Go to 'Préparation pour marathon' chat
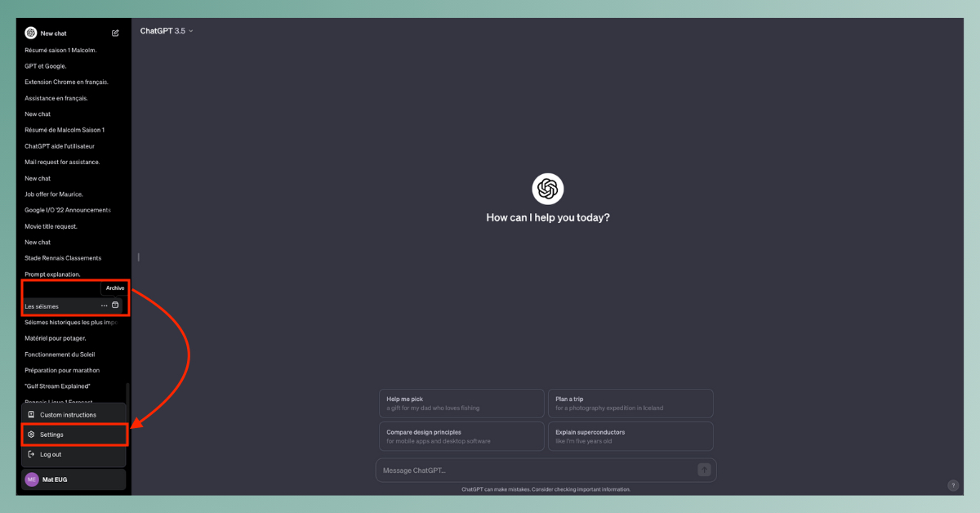 click(62, 370)
